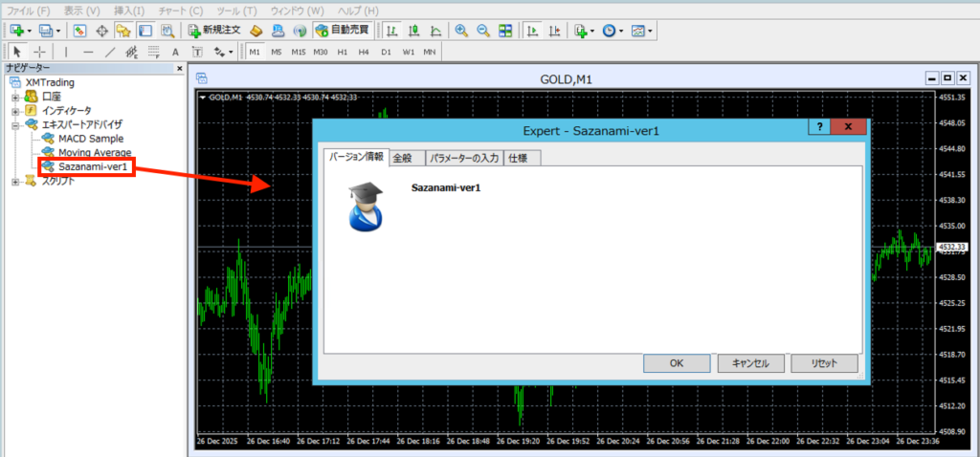980x457 pixels.
Task: Zoom in on the chart with the magnifier plus icon
Action: [461, 31]
